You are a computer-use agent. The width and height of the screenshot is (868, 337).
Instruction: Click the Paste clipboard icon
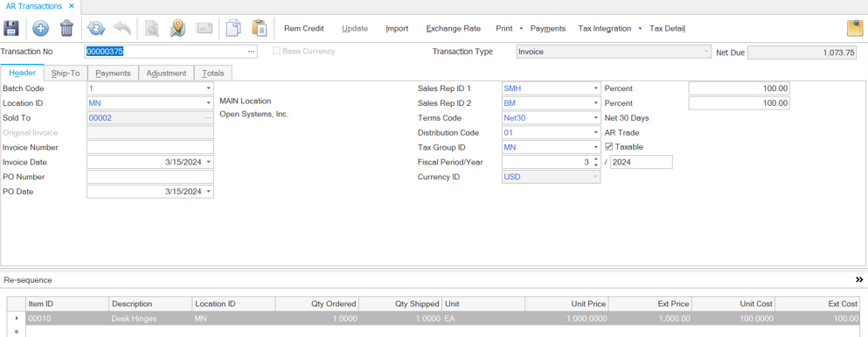coord(260,28)
